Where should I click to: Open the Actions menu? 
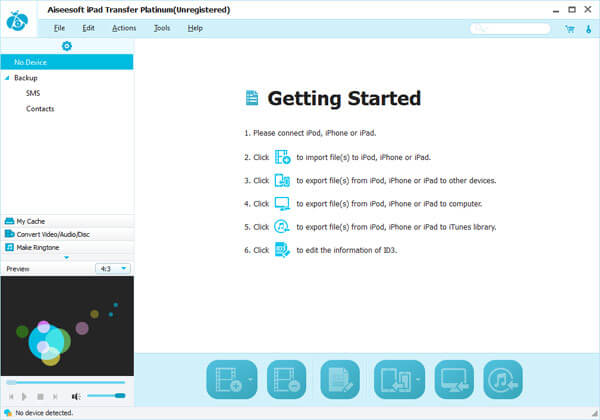[124, 28]
